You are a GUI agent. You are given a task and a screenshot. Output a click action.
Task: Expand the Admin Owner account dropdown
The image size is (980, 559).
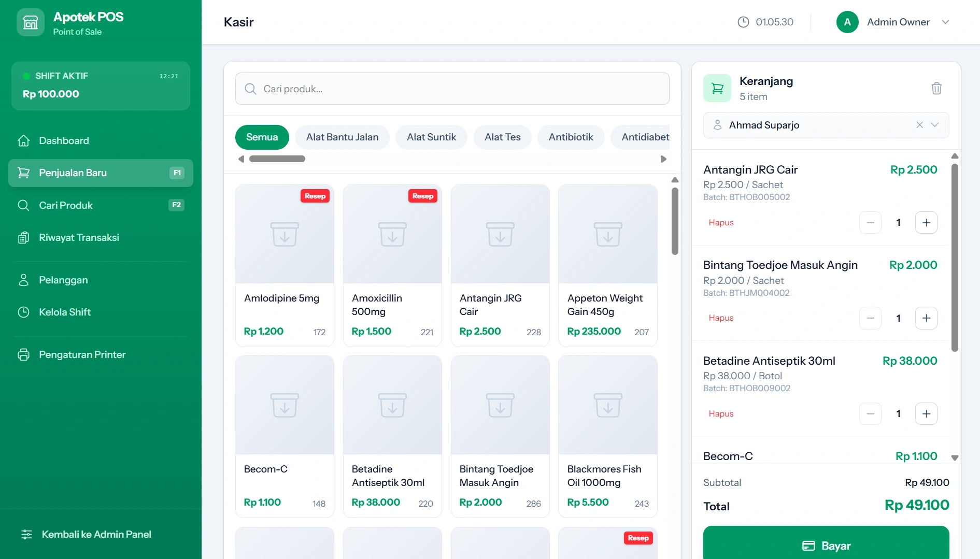945,22
